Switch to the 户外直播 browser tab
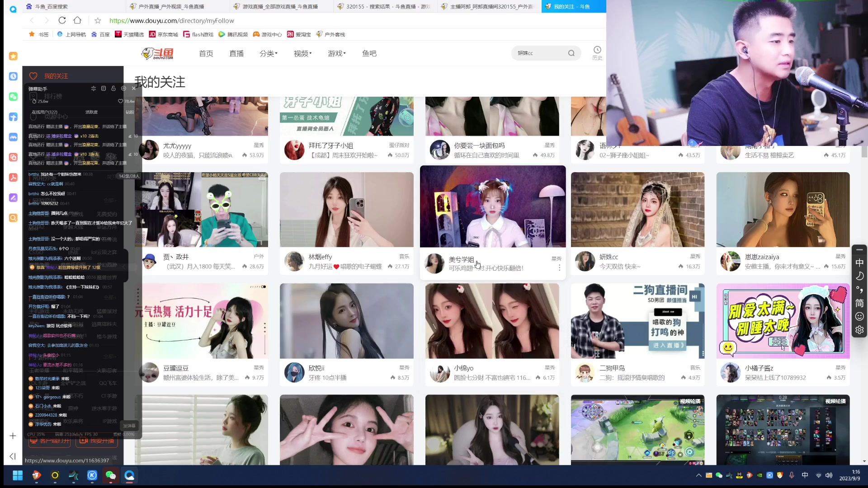The height and width of the screenshot is (488, 868). click(x=178, y=6)
